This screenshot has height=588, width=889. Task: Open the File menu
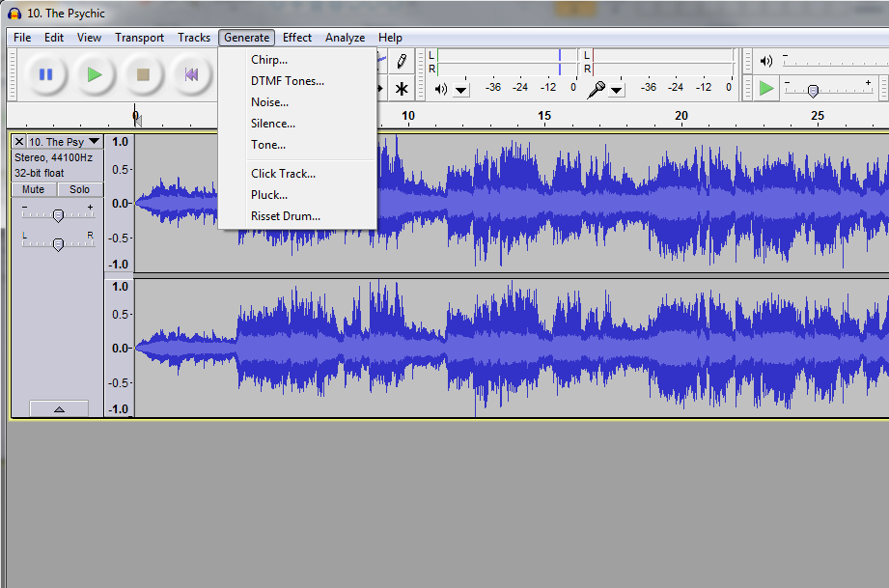tap(22, 38)
